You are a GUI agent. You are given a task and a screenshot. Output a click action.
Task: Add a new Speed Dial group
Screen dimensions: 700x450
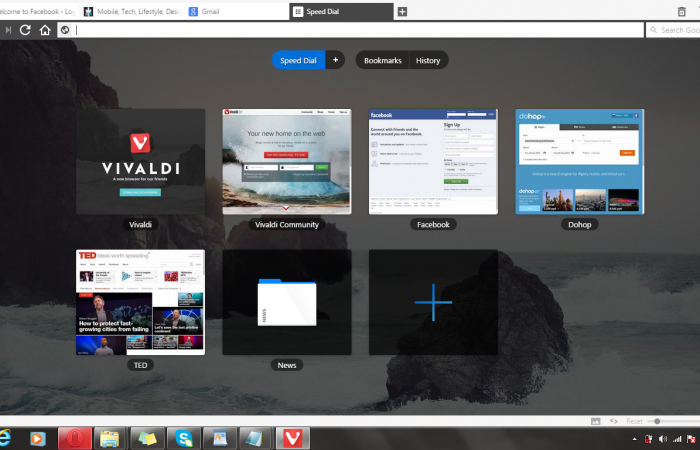click(335, 60)
